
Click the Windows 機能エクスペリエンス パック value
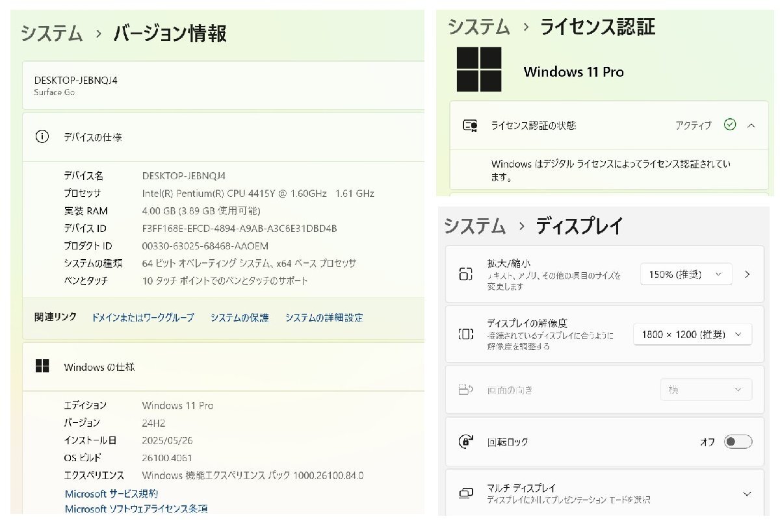pos(253,475)
